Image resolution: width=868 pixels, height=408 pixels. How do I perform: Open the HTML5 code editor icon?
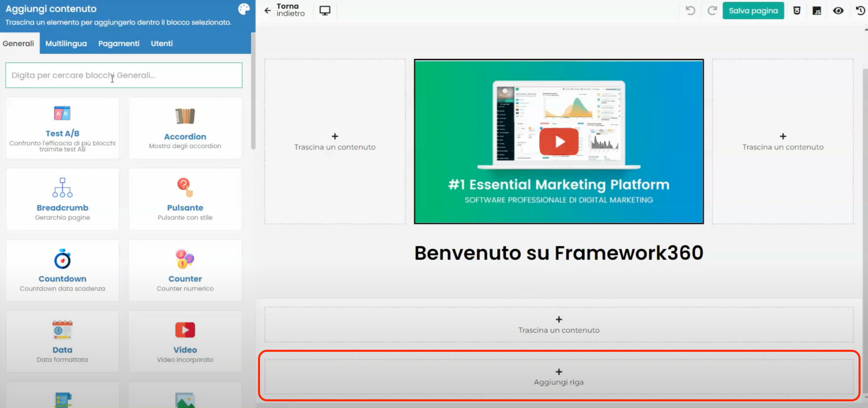[797, 10]
